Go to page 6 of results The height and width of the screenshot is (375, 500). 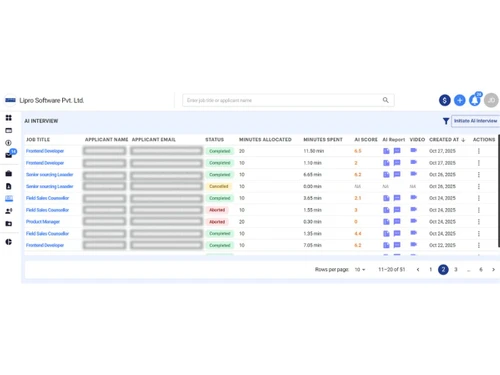[x=481, y=269]
